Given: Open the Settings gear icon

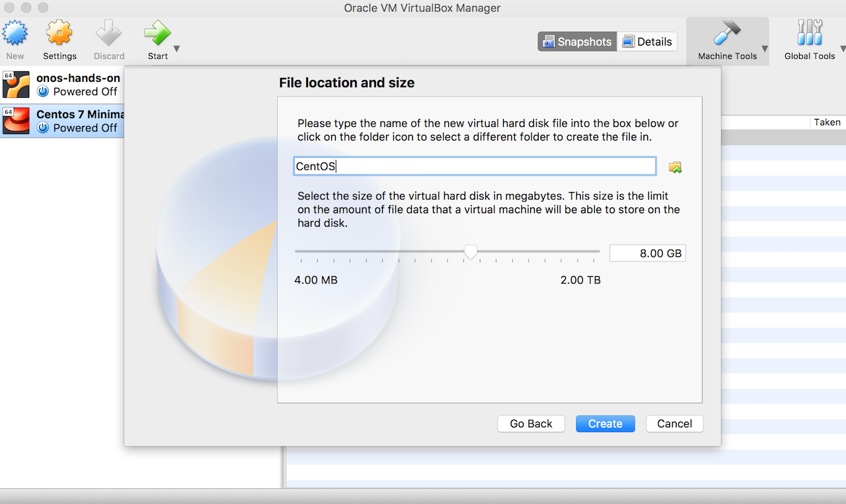Looking at the screenshot, I should click(x=59, y=32).
